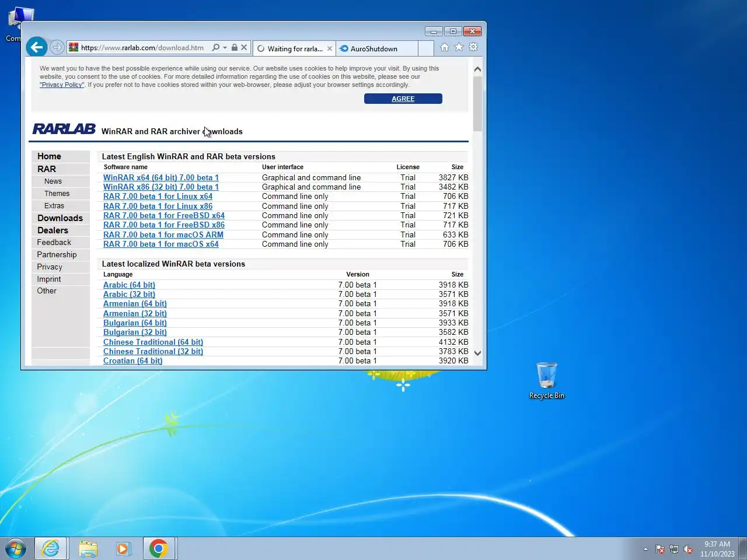Download Arabic (32 bit) localized version
Viewport: 747px width, 560px height.
(130, 294)
